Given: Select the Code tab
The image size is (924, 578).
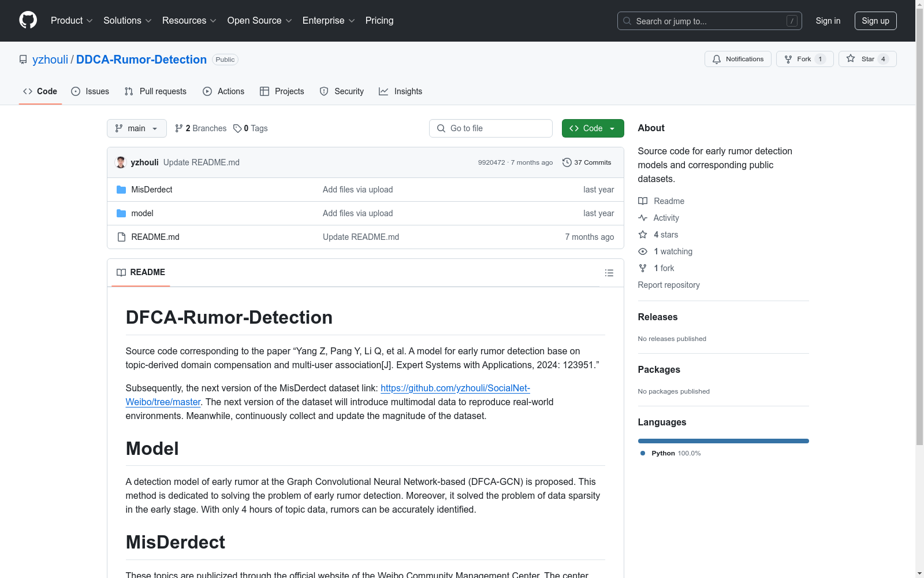Looking at the screenshot, I should (40, 91).
